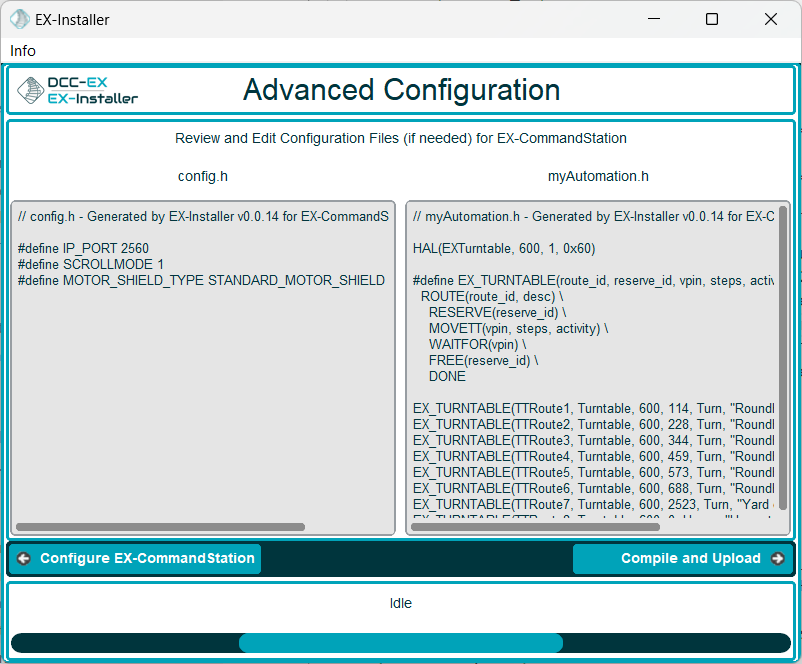802x664 pixels.
Task: Place cursor on the IP_PORT 2560 line
Action: click(83, 248)
